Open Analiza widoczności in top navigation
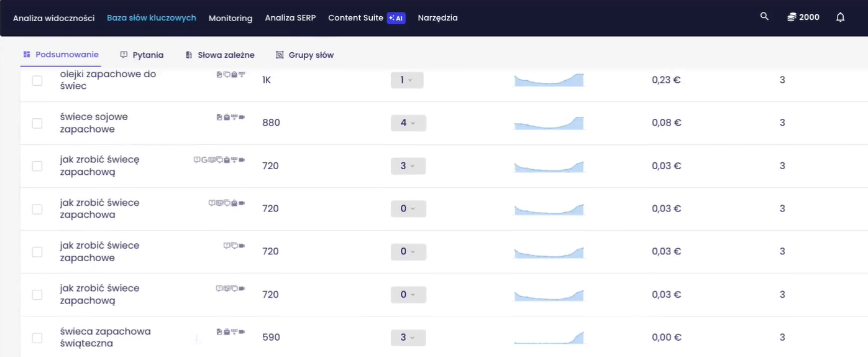 [x=53, y=18]
